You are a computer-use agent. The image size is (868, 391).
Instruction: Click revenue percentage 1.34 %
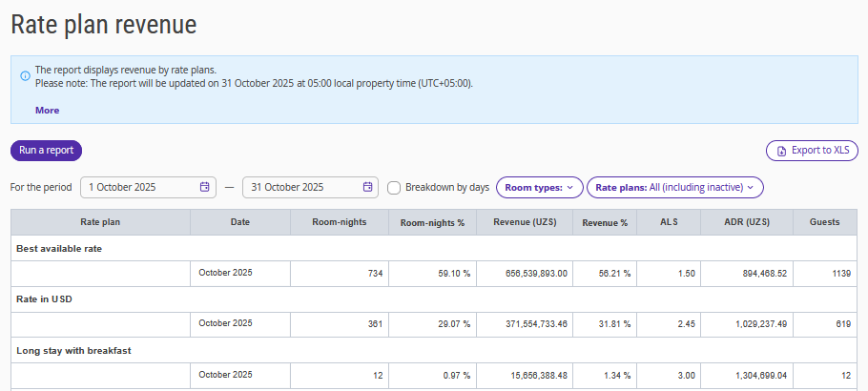tap(617, 376)
